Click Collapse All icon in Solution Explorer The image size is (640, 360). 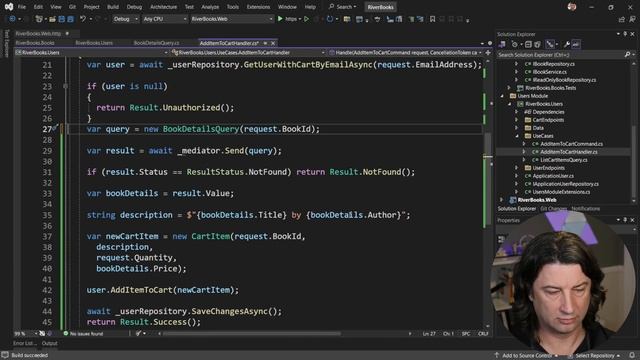click(528, 44)
